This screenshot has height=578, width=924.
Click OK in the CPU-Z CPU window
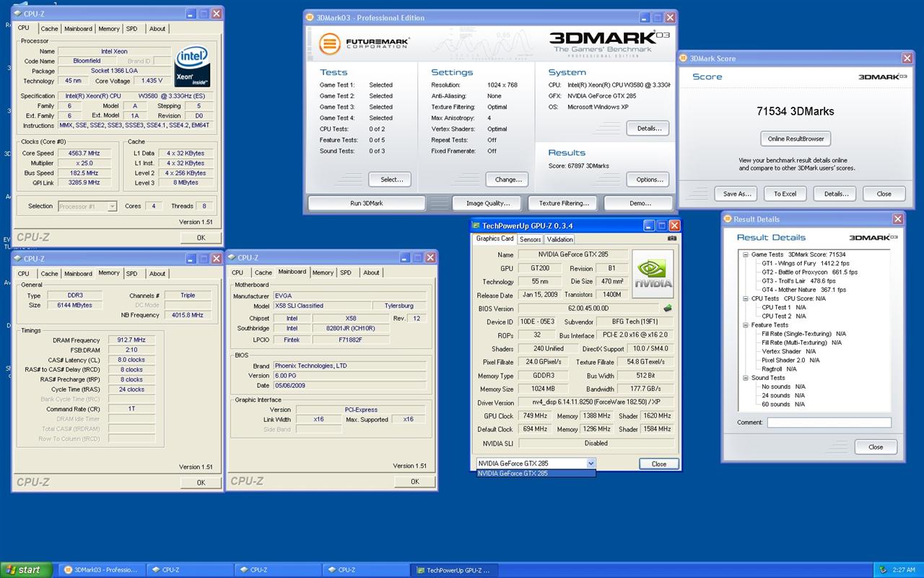pos(201,238)
